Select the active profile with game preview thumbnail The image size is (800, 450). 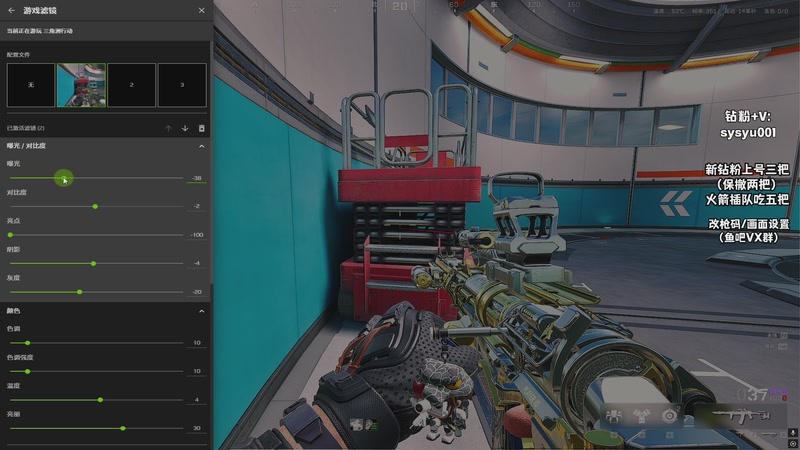pos(81,85)
